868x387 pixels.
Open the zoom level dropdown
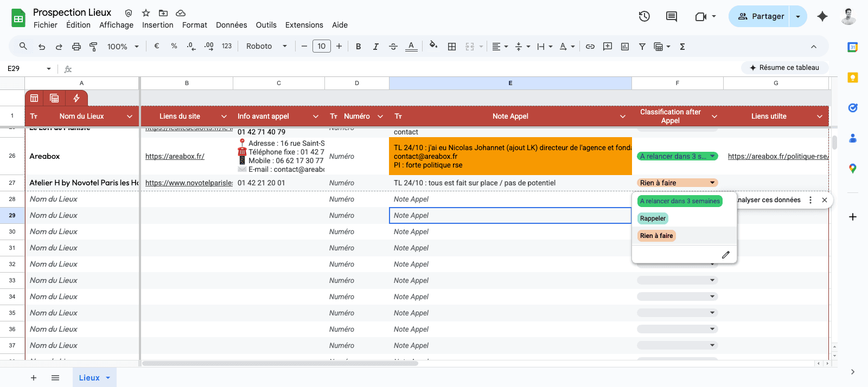tap(123, 47)
